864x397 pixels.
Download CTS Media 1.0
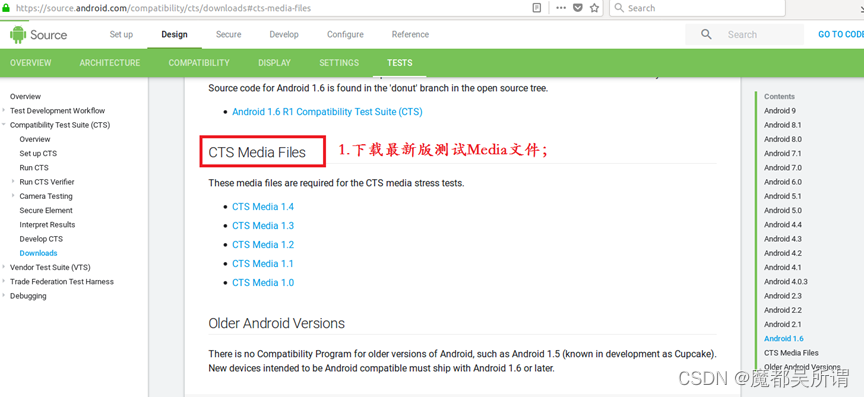[263, 283]
